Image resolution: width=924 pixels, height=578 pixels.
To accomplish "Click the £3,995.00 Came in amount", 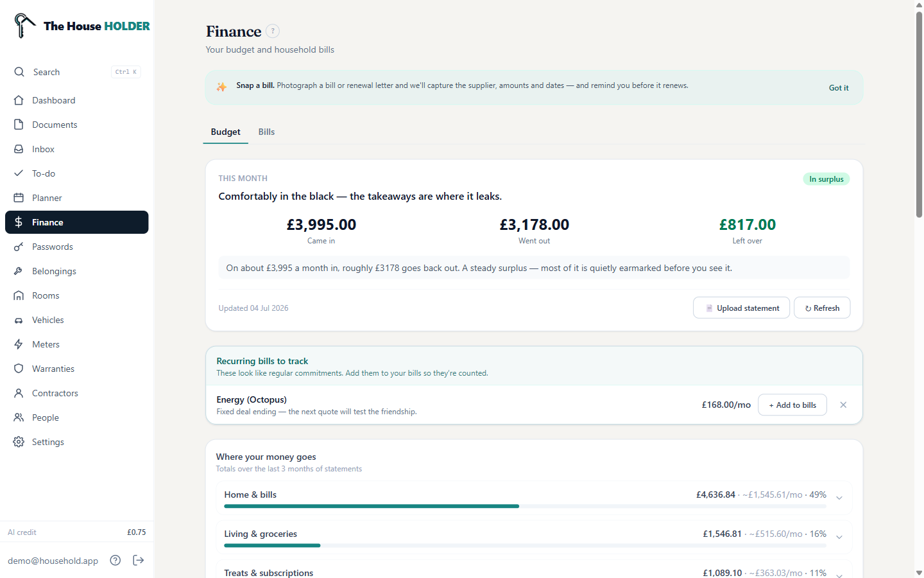I will click(321, 225).
